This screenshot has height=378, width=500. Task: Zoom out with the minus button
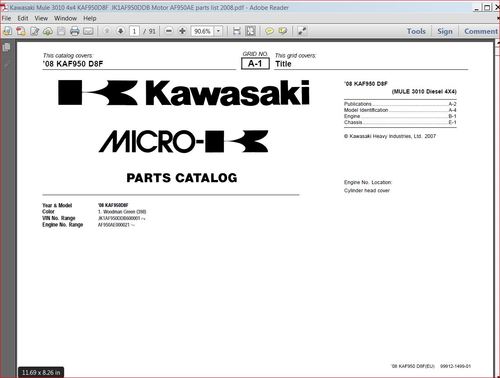tap(169, 31)
